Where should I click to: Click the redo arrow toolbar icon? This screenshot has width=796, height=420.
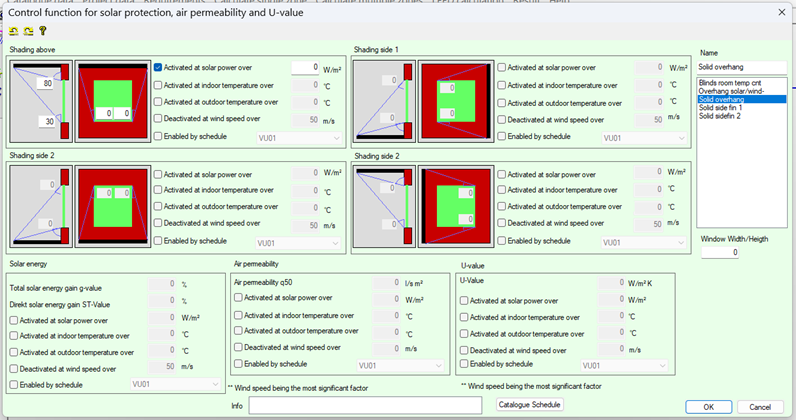pyautogui.click(x=28, y=31)
